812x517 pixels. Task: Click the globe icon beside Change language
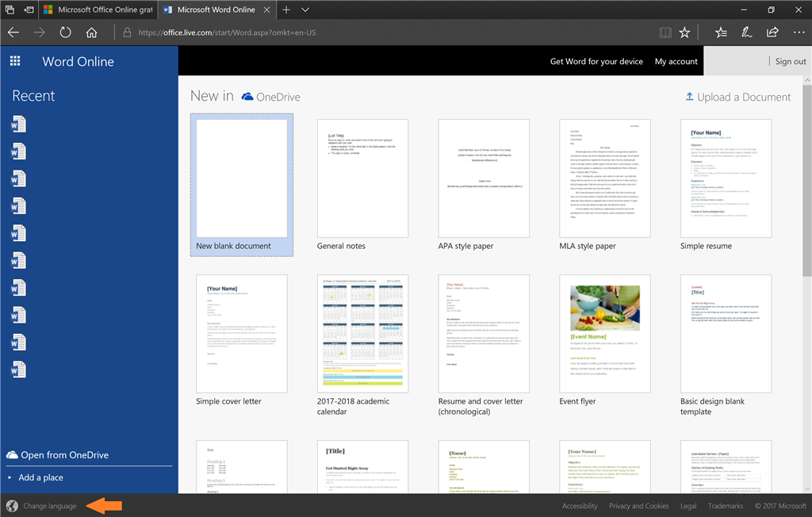pyautogui.click(x=12, y=506)
